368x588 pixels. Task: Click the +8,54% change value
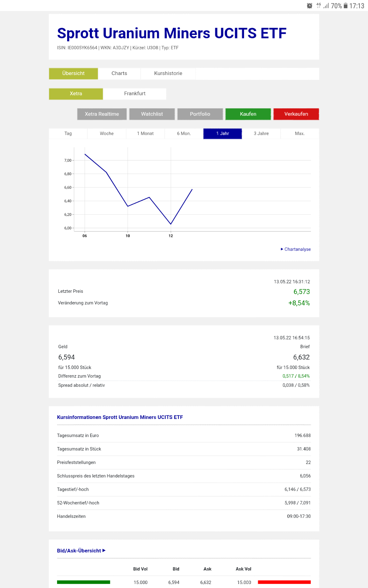299,303
